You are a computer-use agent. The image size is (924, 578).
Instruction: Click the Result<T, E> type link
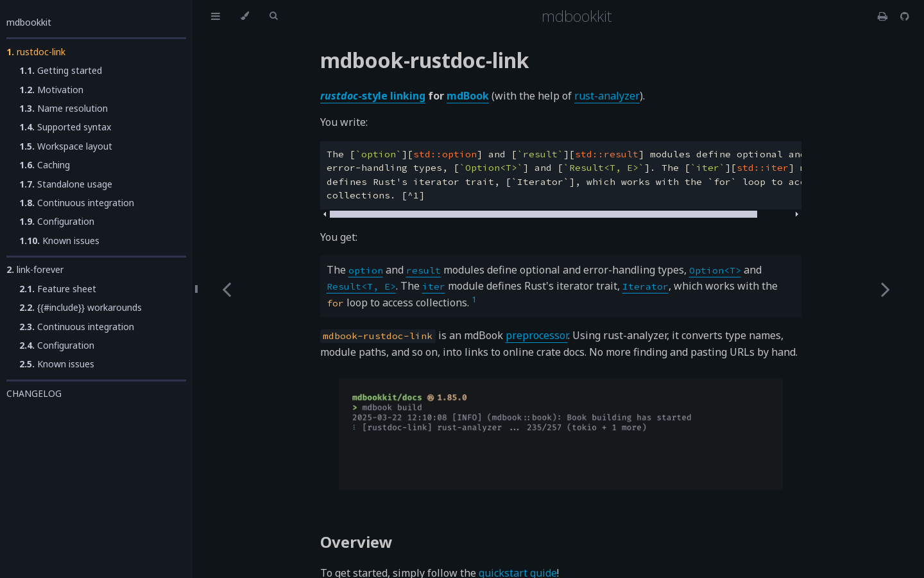point(361,286)
